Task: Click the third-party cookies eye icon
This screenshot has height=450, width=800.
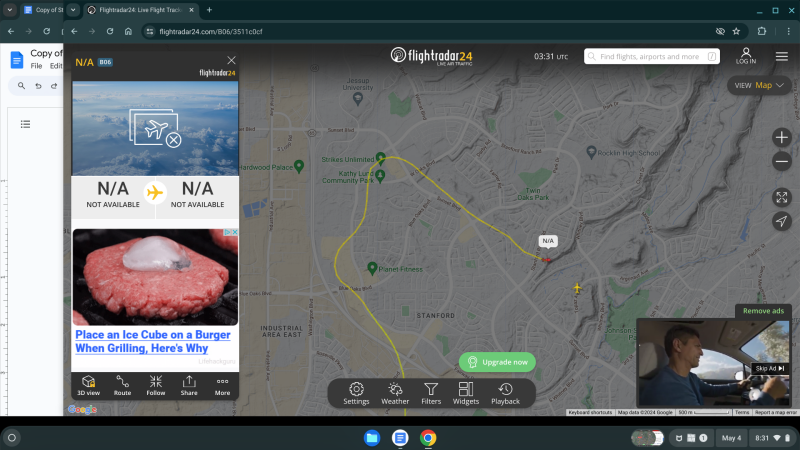Action: pyautogui.click(x=720, y=31)
